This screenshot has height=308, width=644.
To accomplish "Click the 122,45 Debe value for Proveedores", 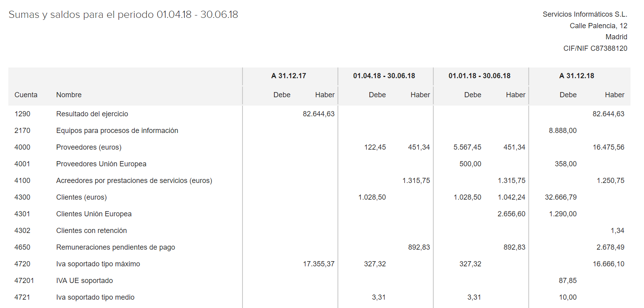I will (x=375, y=147).
